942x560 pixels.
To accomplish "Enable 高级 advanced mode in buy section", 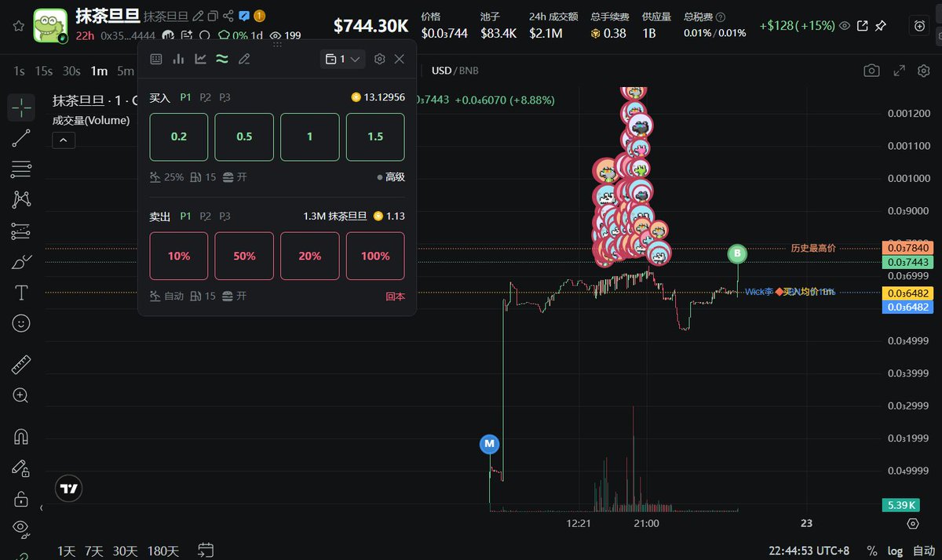I will pyautogui.click(x=397, y=177).
